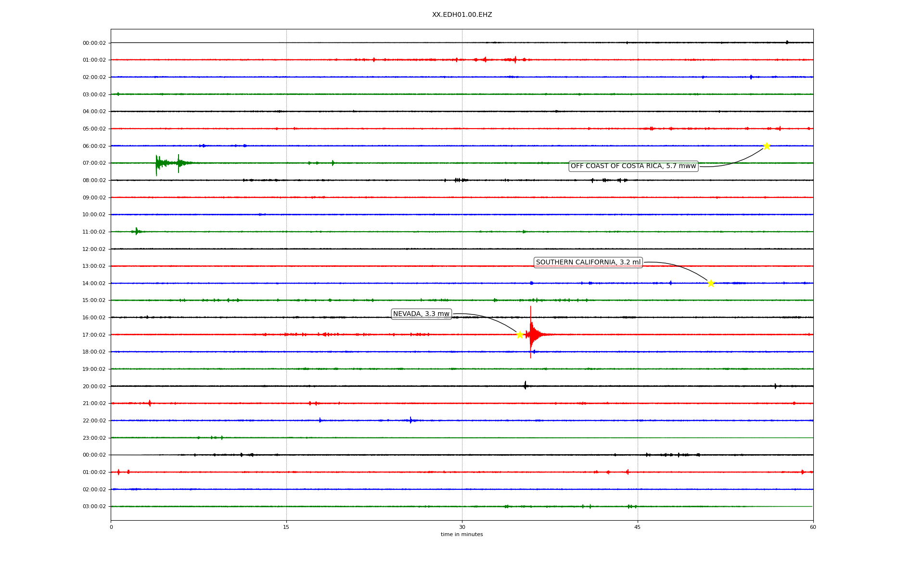Click the 15 tick on the x-axis
The height and width of the screenshot is (578, 924).
[x=286, y=527]
